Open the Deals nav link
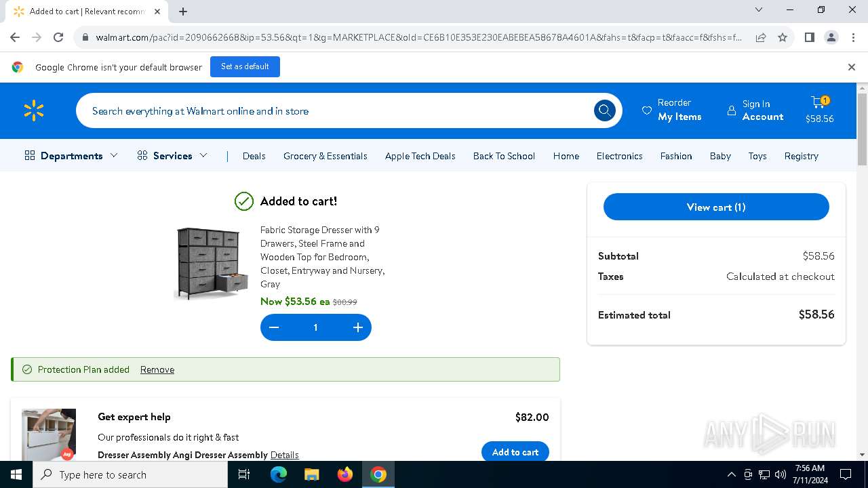868x488 pixels. point(254,156)
